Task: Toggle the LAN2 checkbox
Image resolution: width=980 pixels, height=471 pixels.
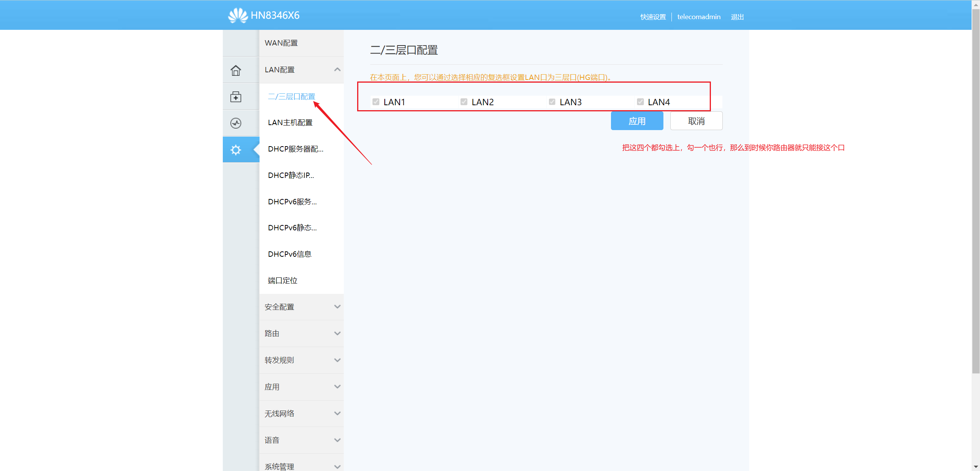Action: click(464, 102)
